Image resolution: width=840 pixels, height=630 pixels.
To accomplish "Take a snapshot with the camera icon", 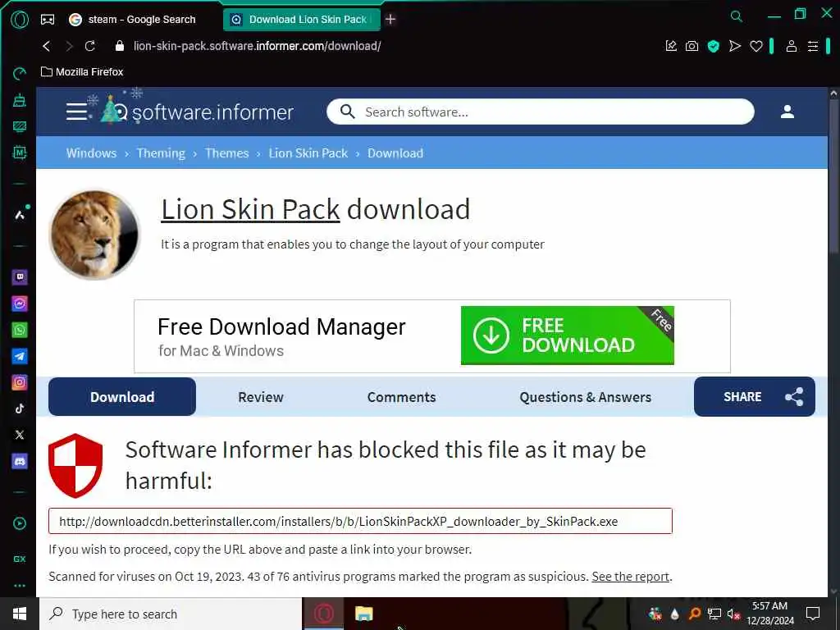I will pyautogui.click(x=692, y=46).
